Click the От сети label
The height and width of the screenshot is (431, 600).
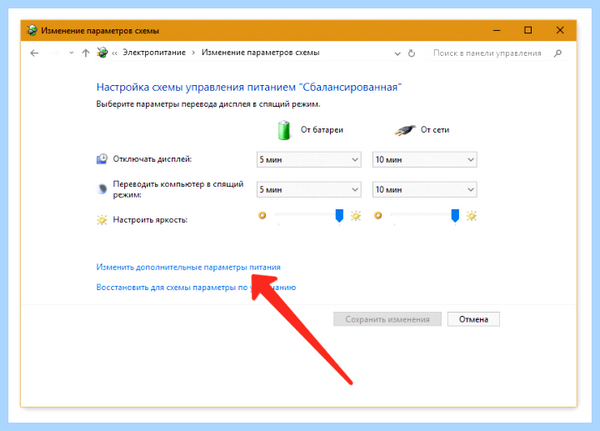[435, 130]
